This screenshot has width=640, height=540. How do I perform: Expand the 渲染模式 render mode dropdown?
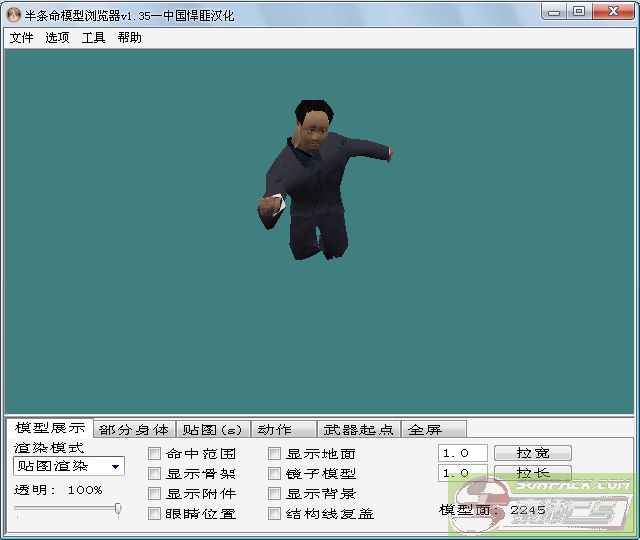pyautogui.click(x=116, y=466)
